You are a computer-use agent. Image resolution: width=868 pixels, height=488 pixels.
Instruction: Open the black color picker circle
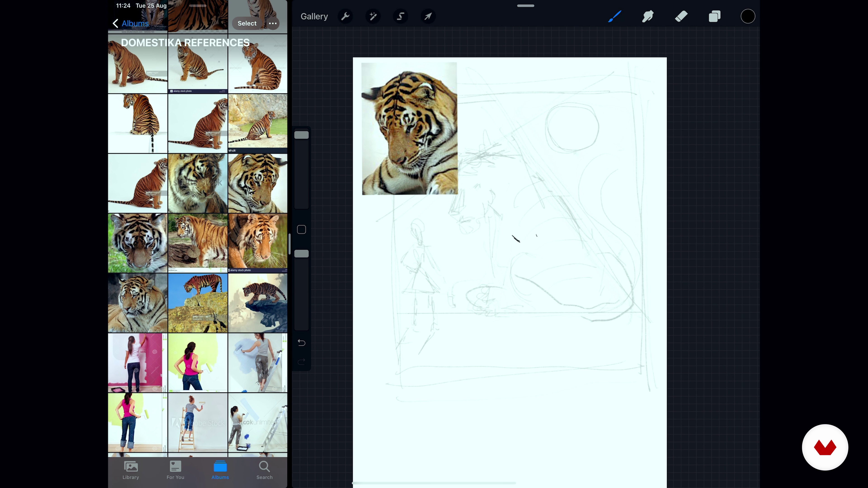[748, 16]
